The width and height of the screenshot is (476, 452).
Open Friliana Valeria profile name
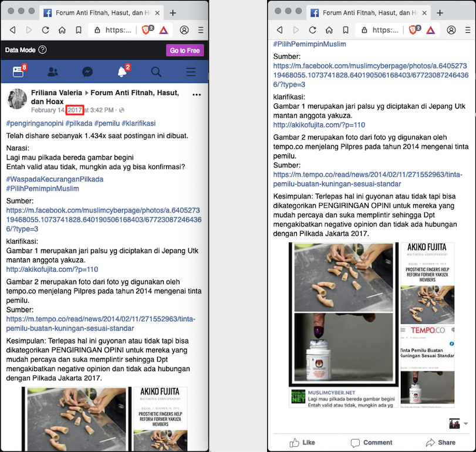click(x=56, y=93)
